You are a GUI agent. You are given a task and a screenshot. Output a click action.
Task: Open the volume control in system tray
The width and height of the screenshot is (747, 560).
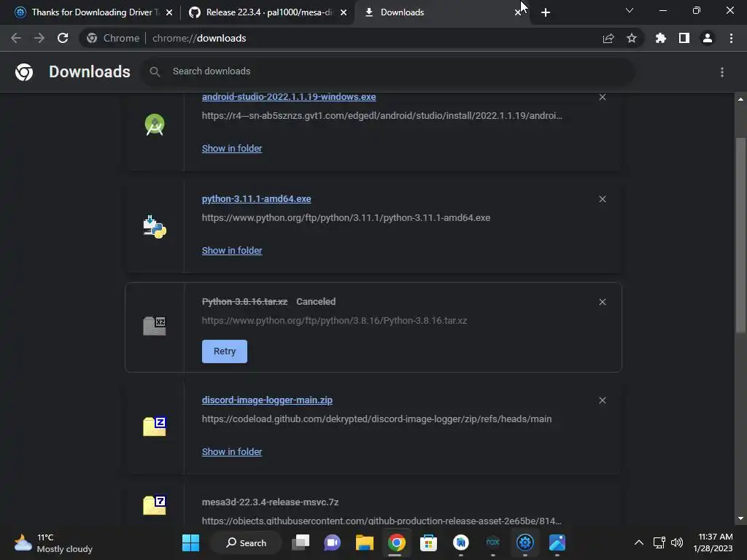(x=677, y=542)
